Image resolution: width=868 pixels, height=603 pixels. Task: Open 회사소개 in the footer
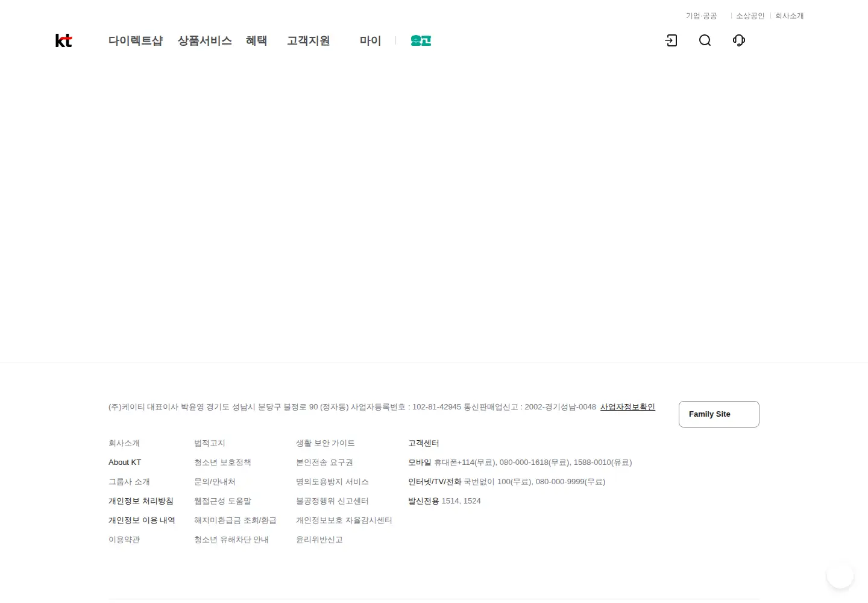(x=124, y=443)
